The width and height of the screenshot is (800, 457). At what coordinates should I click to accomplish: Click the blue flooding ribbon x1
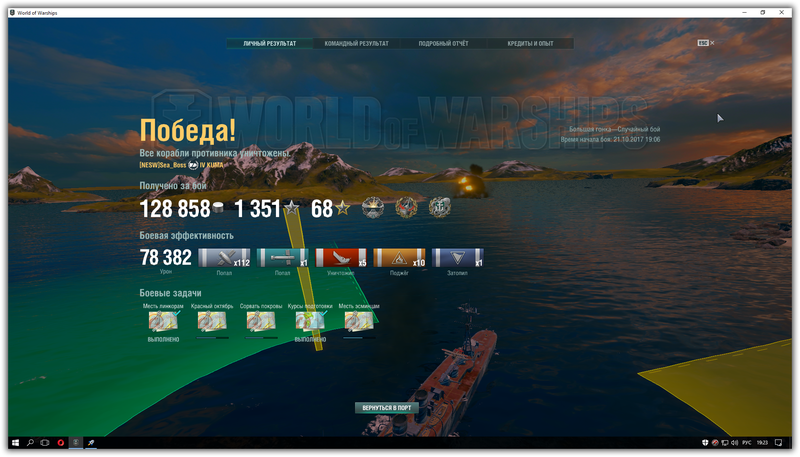tap(458, 258)
